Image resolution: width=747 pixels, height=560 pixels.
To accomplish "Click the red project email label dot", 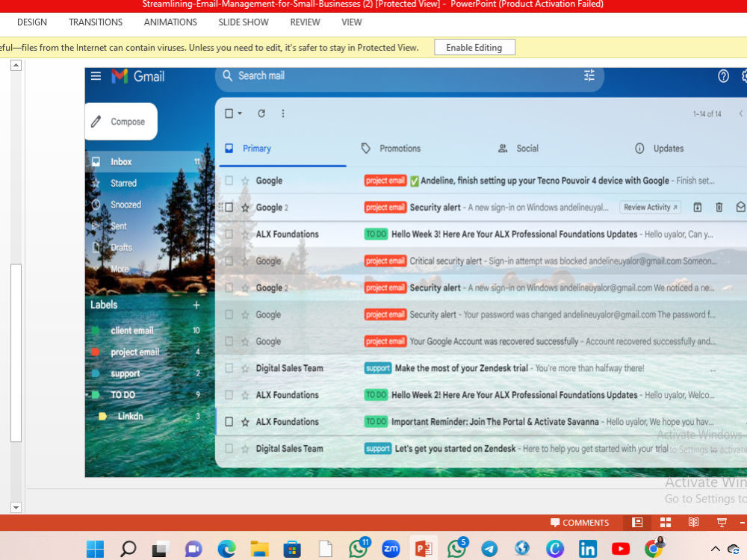I will tap(96, 352).
